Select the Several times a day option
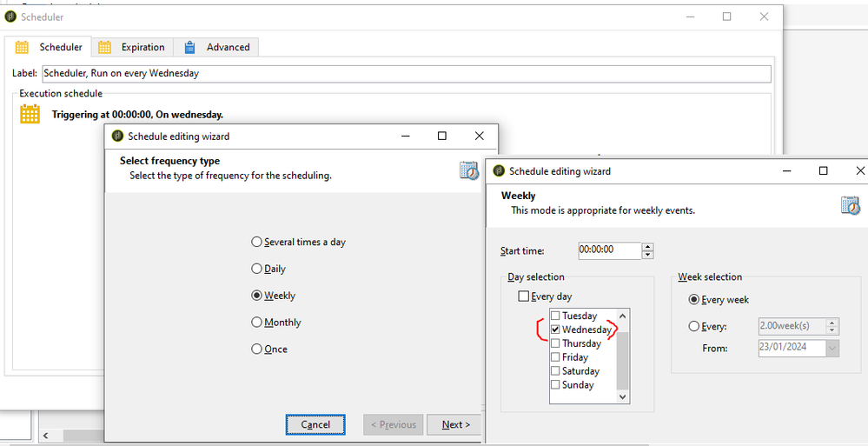 pyautogui.click(x=256, y=242)
